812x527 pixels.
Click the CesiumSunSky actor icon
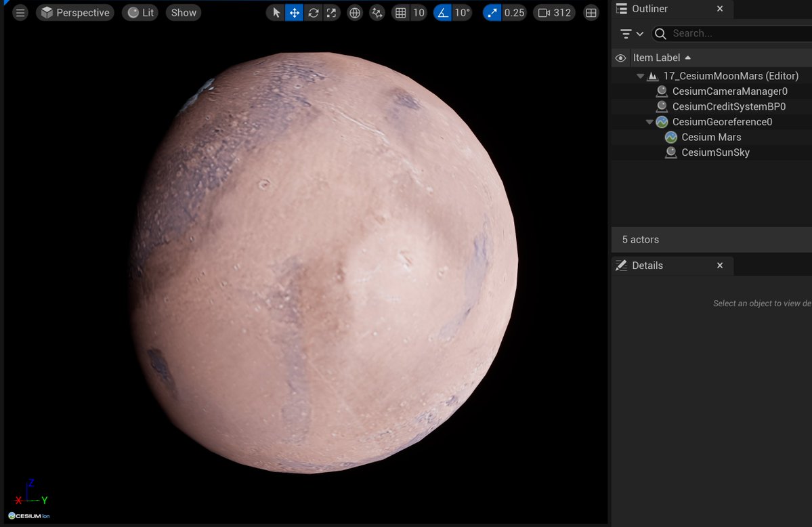671,152
